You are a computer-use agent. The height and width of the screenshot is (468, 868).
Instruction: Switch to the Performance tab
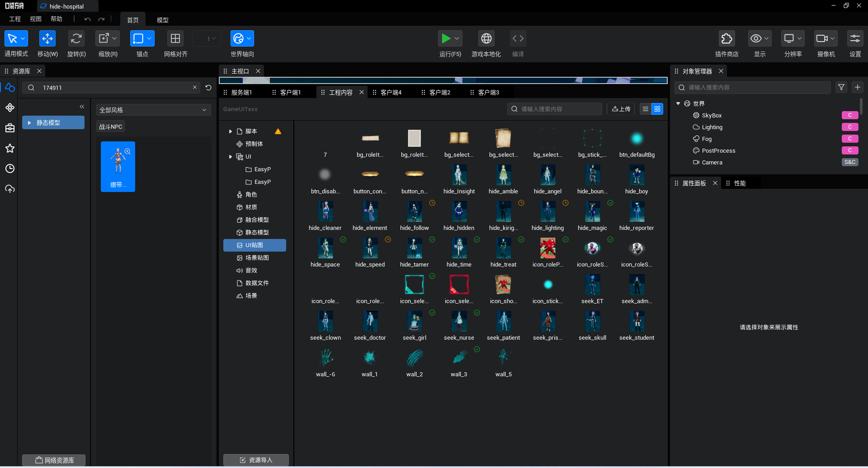(x=740, y=183)
